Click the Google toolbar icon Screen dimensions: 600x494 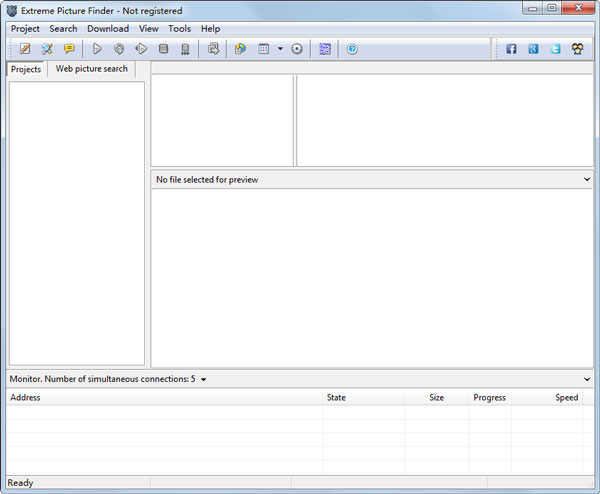click(533, 49)
